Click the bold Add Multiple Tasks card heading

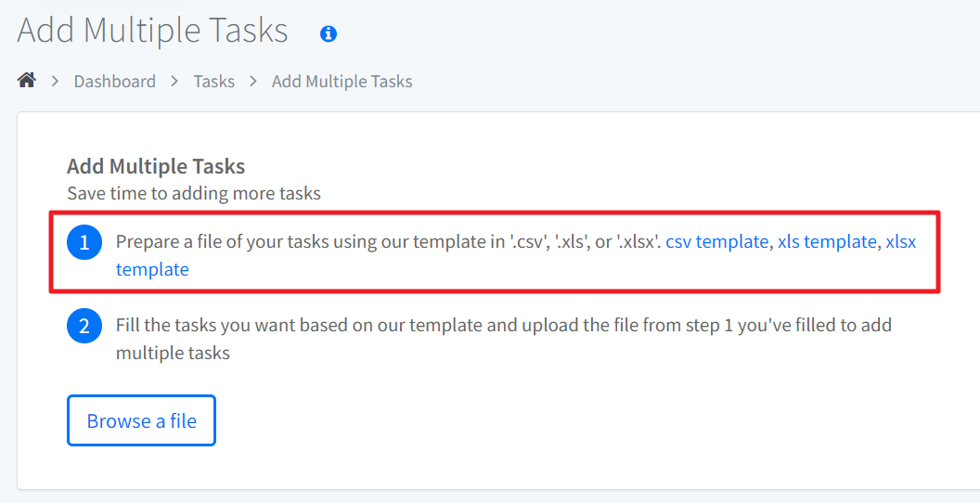[x=156, y=166]
